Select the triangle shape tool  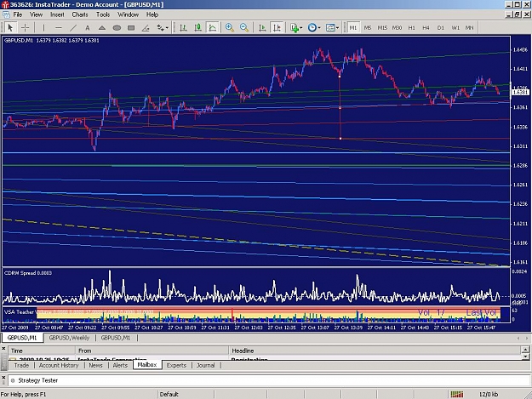coord(102,28)
